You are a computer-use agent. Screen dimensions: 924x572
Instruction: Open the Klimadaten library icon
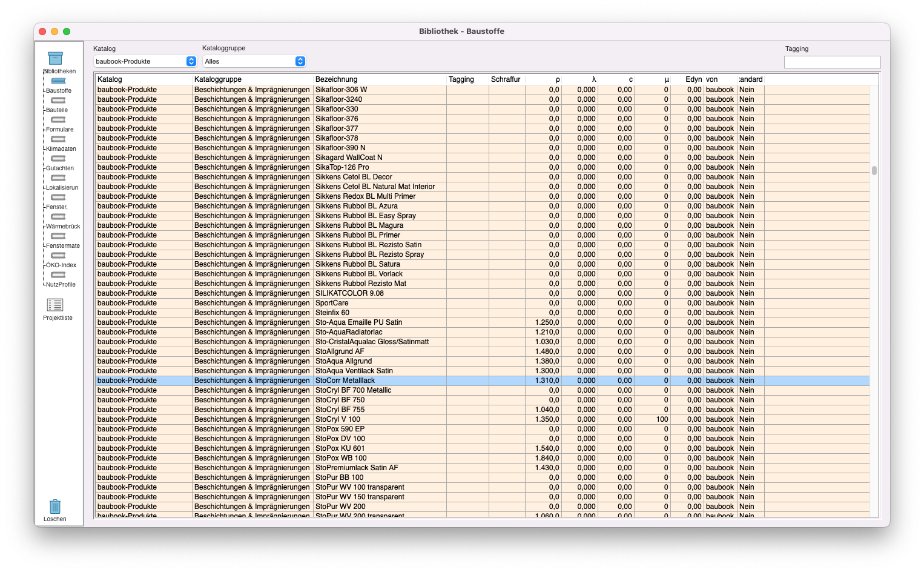point(58,139)
